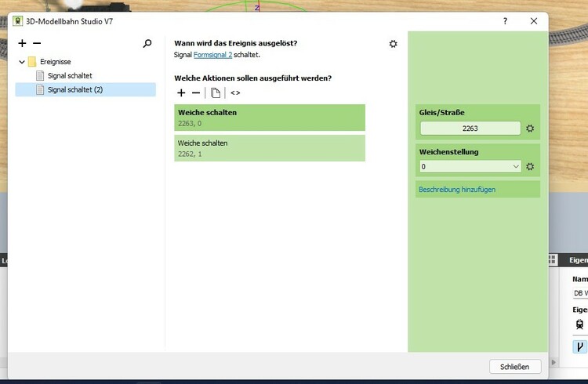The width and height of the screenshot is (588, 384).
Task: Click 'Beschreibung hinzufügen' link
Action: click(457, 190)
